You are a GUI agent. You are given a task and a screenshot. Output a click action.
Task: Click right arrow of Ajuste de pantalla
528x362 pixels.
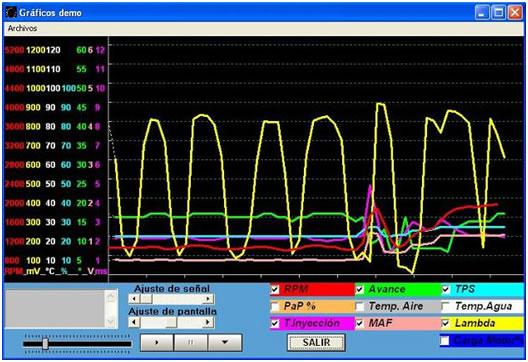pyautogui.click(x=209, y=322)
